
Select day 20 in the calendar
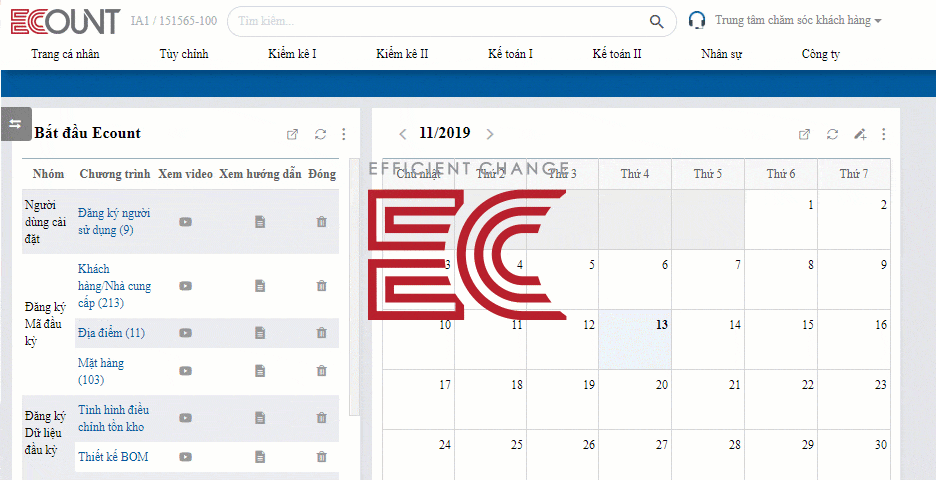coord(635,399)
